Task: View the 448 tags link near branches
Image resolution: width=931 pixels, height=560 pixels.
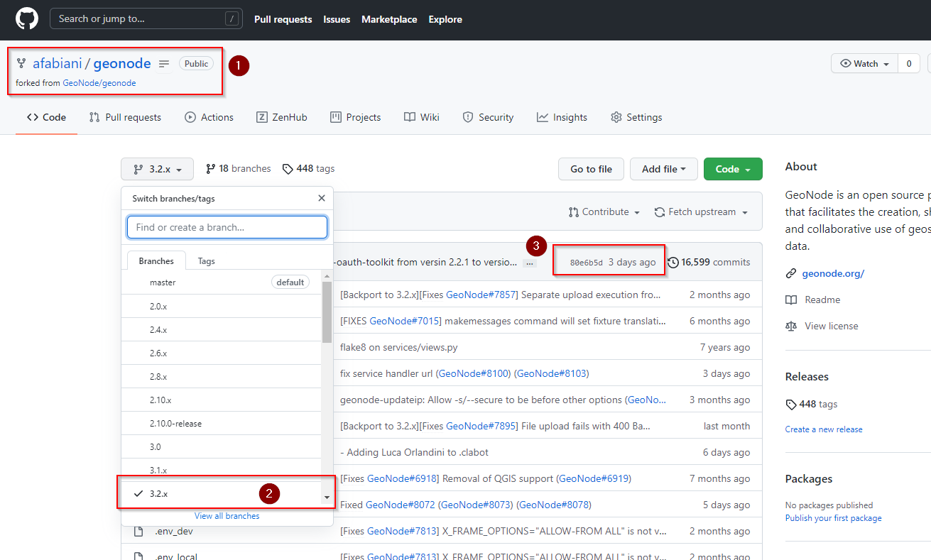Action: [308, 169]
